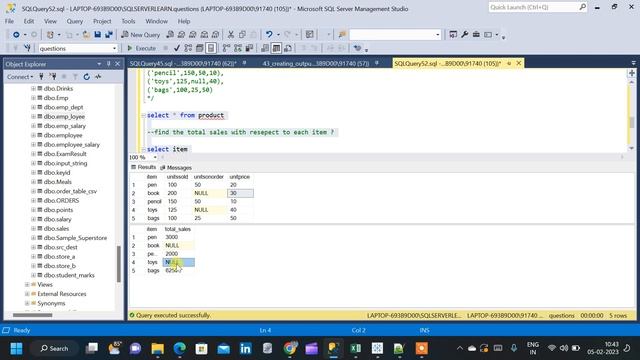Expand the dbo.Drinks table node
The height and width of the screenshot is (360, 640).
tap(33, 88)
